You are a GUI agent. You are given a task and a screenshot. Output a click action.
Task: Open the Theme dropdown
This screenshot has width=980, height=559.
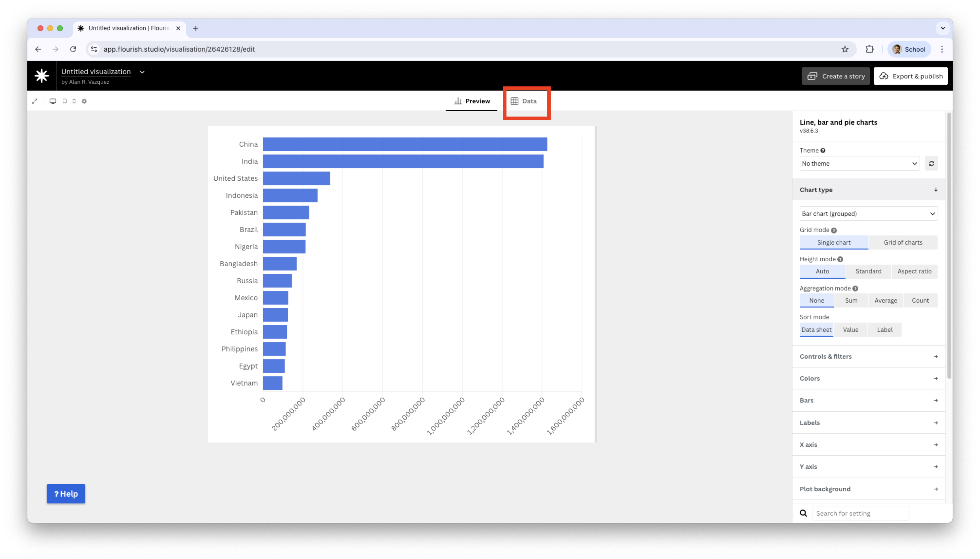click(859, 164)
